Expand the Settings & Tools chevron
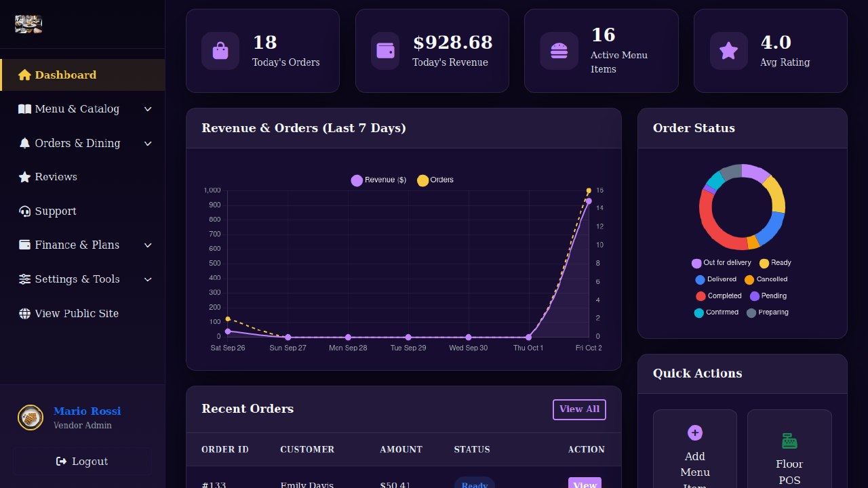868x488 pixels. click(x=148, y=279)
